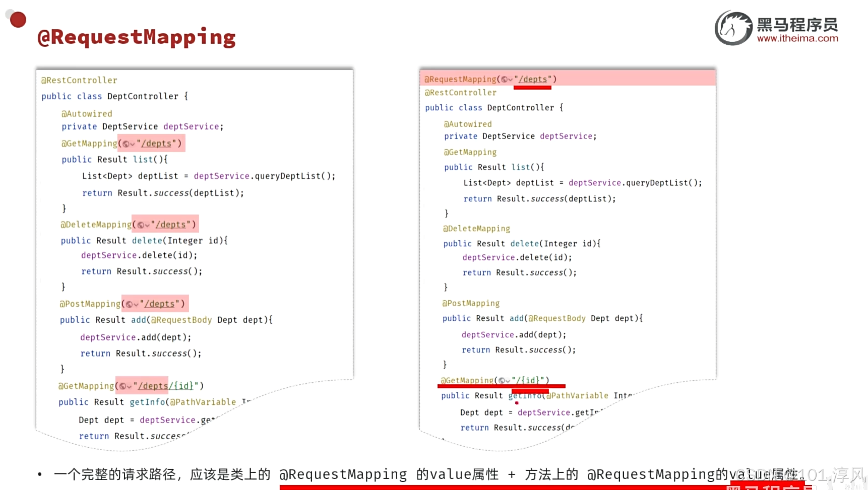The width and height of the screenshot is (868, 490).
Task: Click "deptService.delete(id);" in right snippet
Action: click(517, 257)
